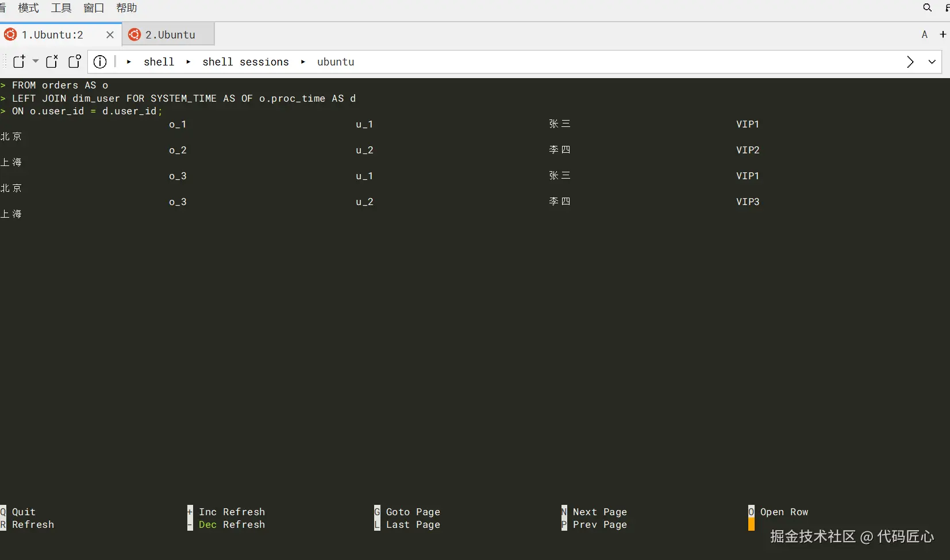
Task: Click 李四 in the o_2 row
Action: tap(560, 150)
